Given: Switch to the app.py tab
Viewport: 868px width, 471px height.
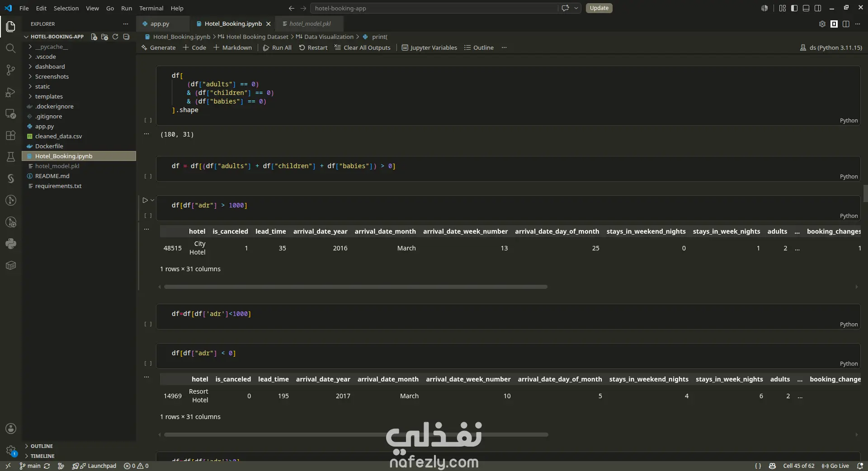Looking at the screenshot, I should 160,24.
